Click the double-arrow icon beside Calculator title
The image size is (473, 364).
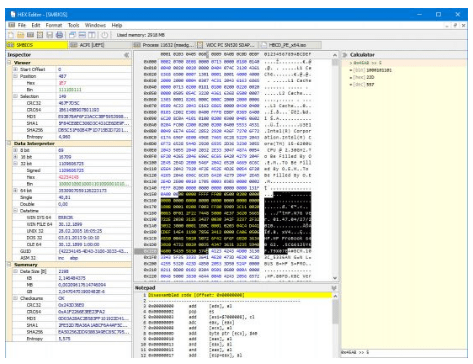pyautogui.click(x=345, y=55)
